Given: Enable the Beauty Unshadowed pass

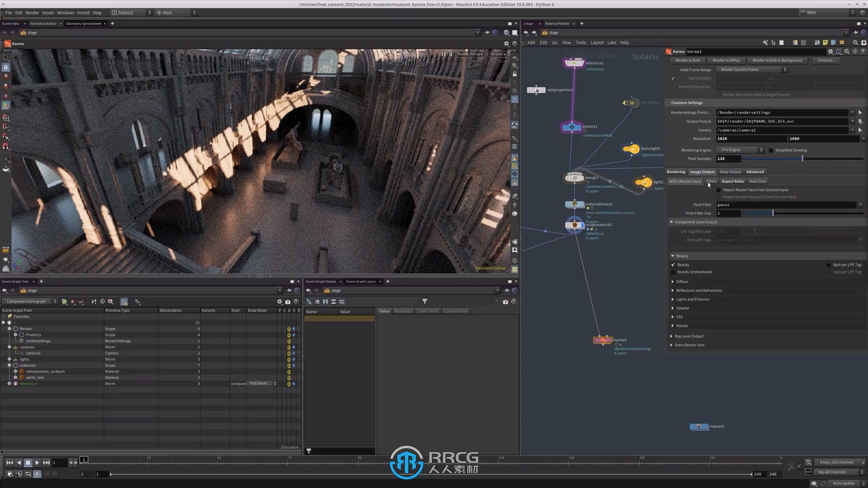Looking at the screenshot, I should 673,272.
